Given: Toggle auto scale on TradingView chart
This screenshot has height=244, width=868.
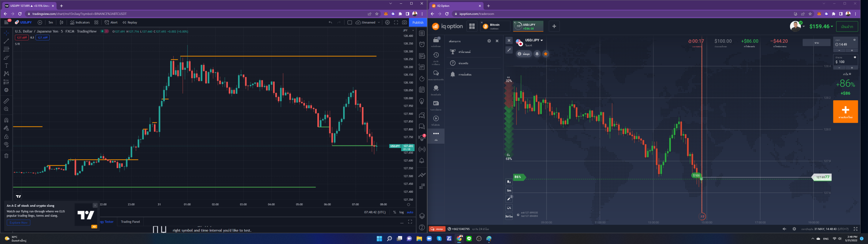Looking at the screenshot, I should point(410,212).
